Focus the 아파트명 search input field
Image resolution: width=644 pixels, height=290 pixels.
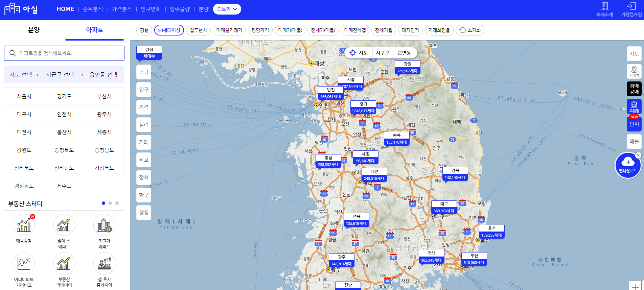pyautogui.click(x=64, y=53)
